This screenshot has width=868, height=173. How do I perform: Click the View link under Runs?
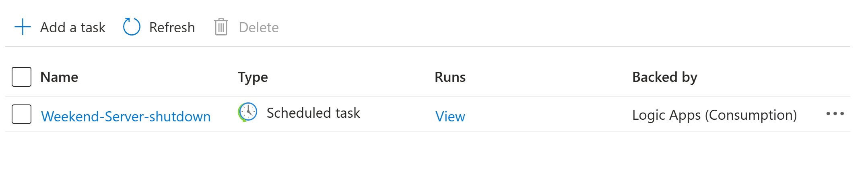(450, 116)
